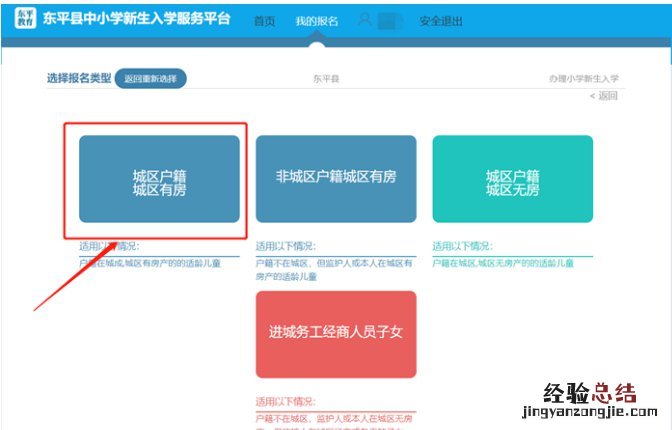Open the 首页 navigation item
This screenshot has width=672, height=430.
[x=264, y=21]
